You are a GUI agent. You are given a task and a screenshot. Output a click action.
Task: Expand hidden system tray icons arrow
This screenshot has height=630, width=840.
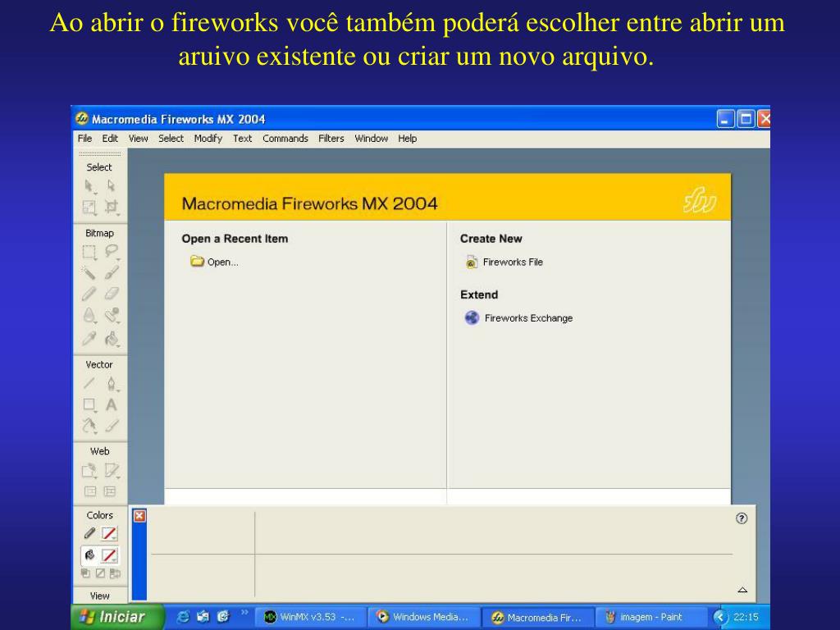pyautogui.click(x=719, y=617)
